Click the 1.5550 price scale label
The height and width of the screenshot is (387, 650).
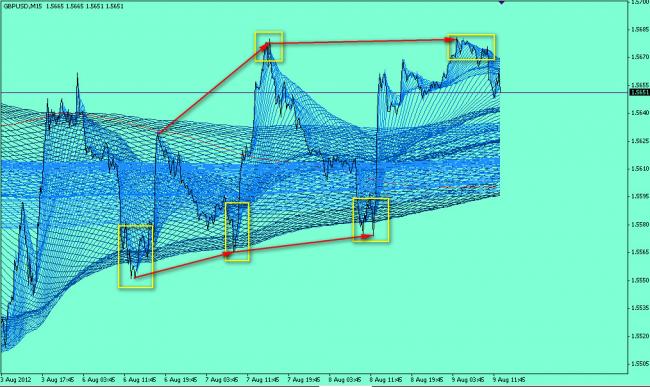click(639, 280)
